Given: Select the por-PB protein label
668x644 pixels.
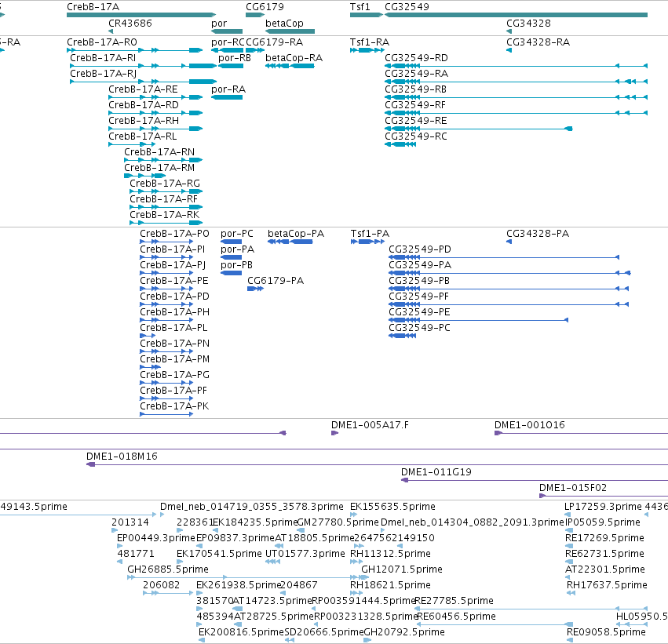Looking at the screenshot, I should pyautogui.click(x=236, y=265).
